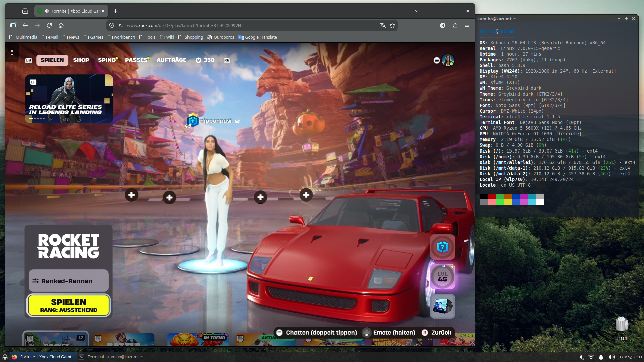
Task: Open Firefox extensions puzzle icon
Action: 455,25
